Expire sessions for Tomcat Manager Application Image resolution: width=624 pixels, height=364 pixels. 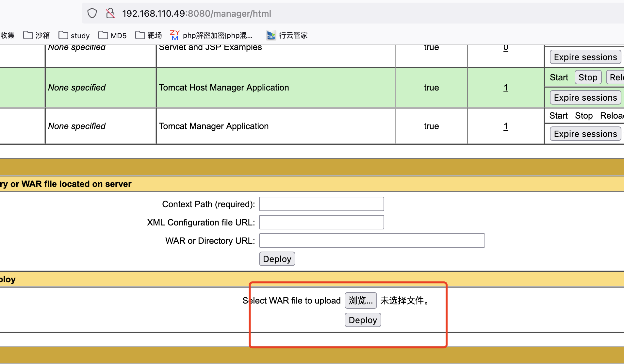click(x=585, y=134)
